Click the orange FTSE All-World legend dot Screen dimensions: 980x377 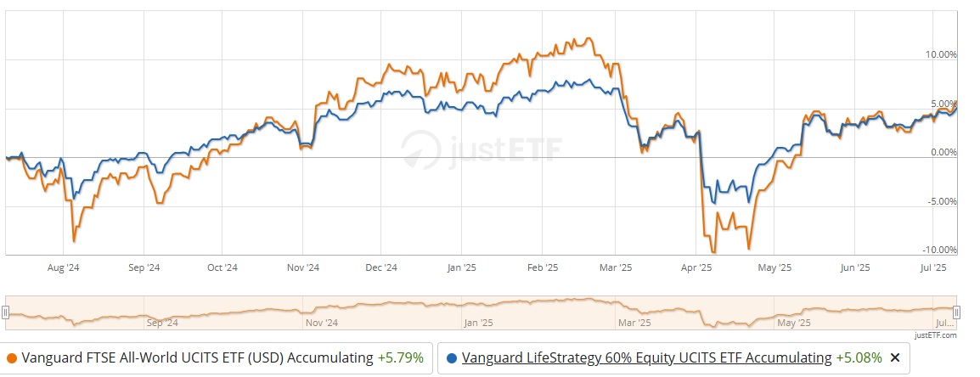pos(12,358)
